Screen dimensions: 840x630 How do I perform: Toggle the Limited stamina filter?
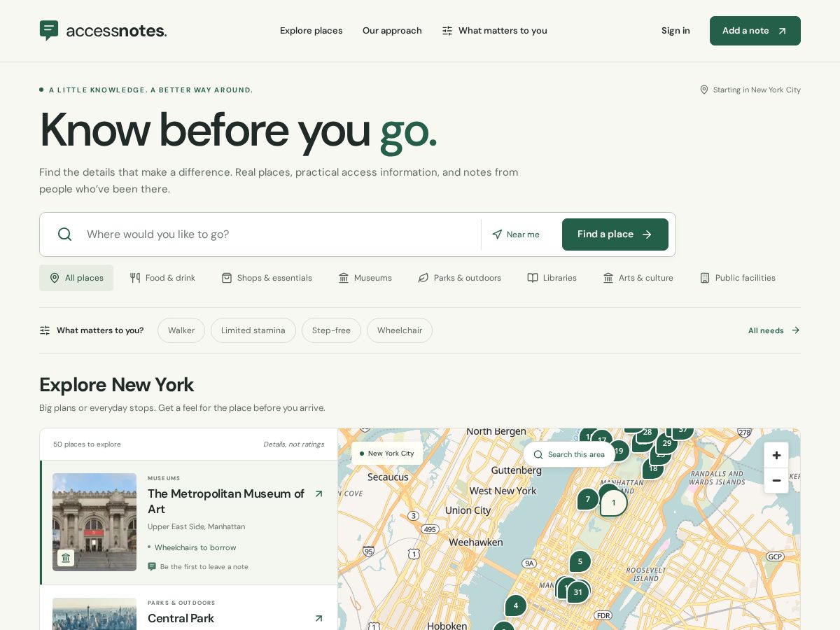pyautogui.click(x=253, y=330)
